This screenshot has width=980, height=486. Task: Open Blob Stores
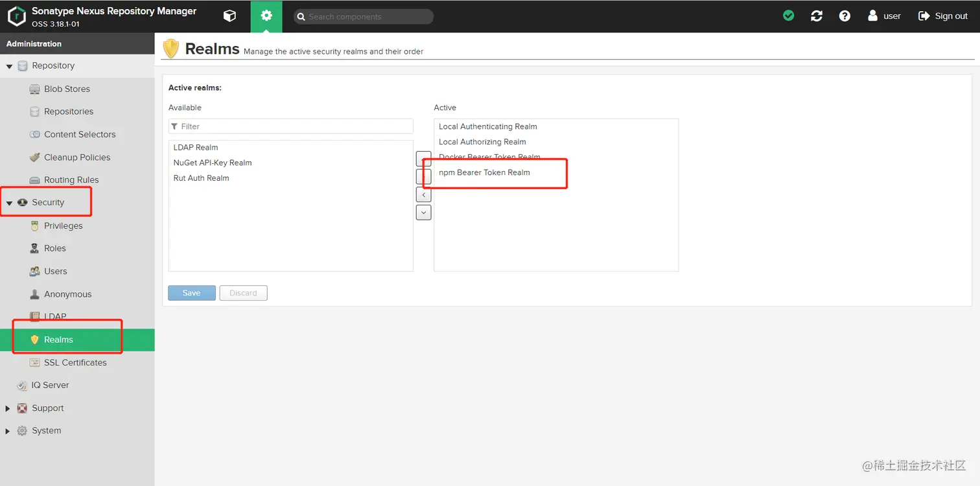click(67, 89)
